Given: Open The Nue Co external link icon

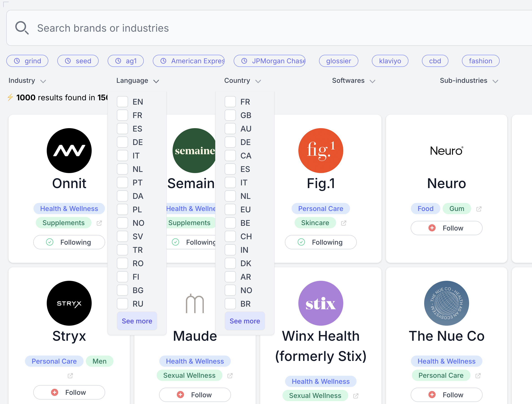Looking at the screenshot, I should coord(478,376).
